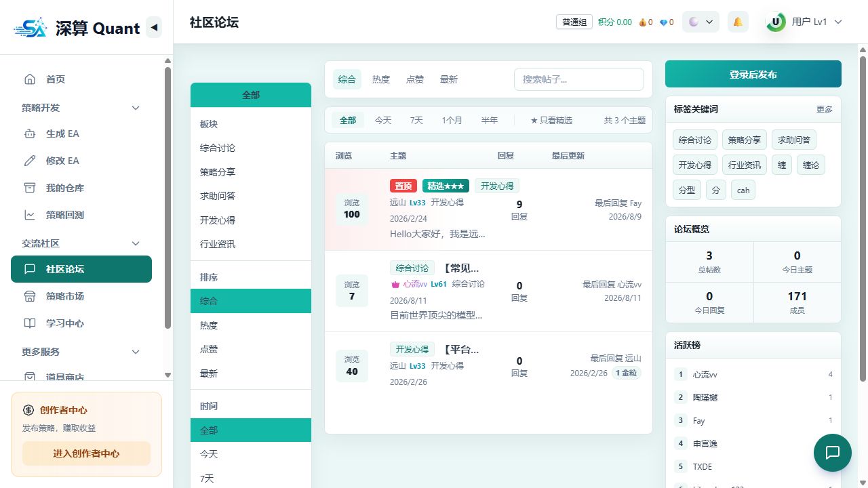The height and width of the screenshot is (488, 868).
Task: Select the 半年 time filter tab
Action: (490, 120)
